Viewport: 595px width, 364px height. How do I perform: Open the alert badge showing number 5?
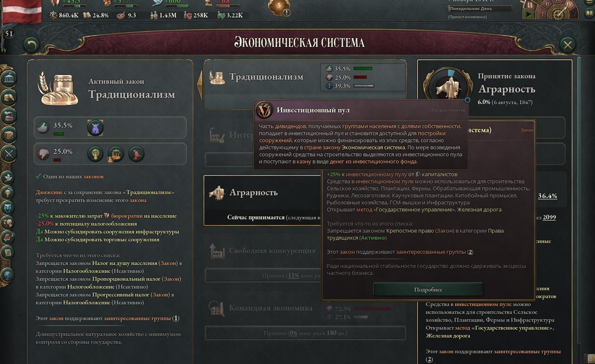click(x=279, y=6)
